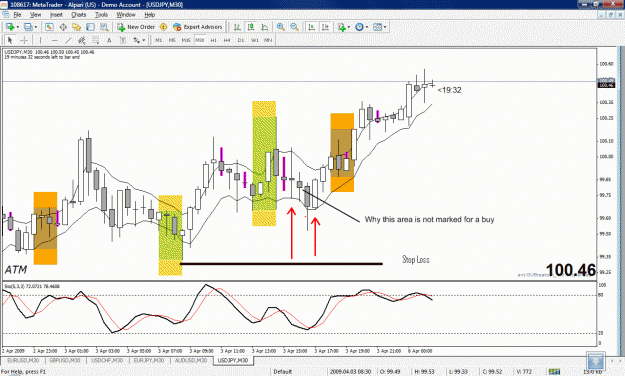Image resolution: width=625 pixels, height=376 pixels.
Task: Switch timeframe to W1
Action: click(x=255, y=40)
